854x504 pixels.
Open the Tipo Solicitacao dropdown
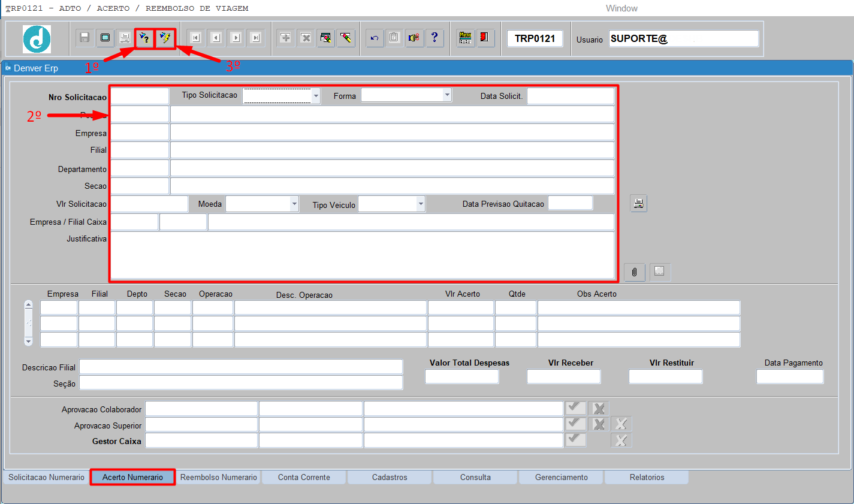pos(316,96)
